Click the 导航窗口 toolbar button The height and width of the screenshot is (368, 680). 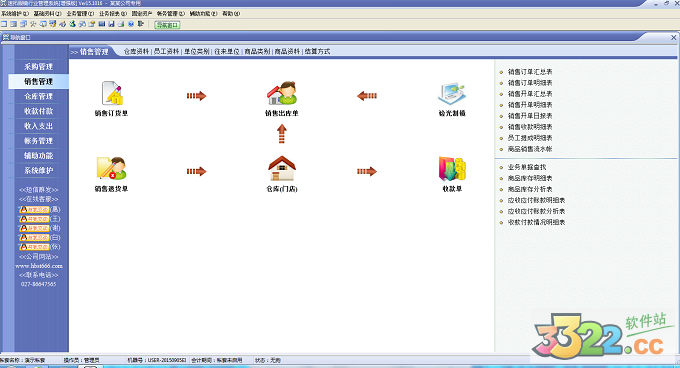167,25
